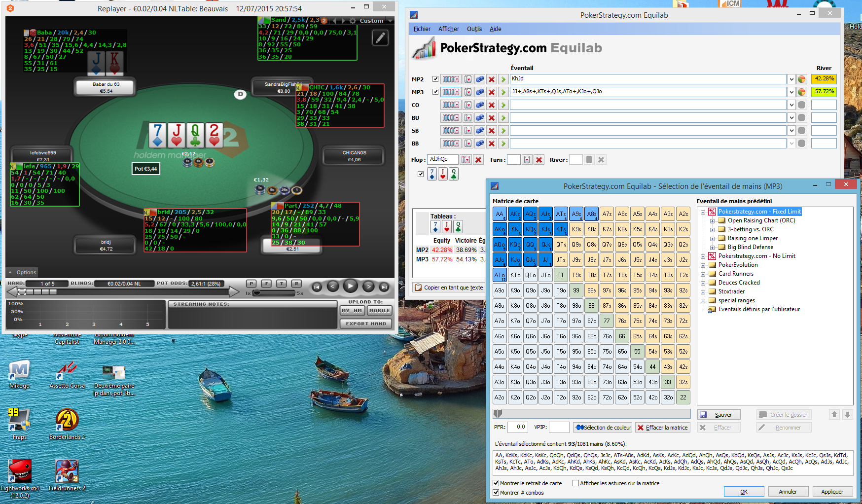Toggle the Montrer # combos checkbox
The width and height of the screenshot is (862, 504).
[x=496, y=493]
